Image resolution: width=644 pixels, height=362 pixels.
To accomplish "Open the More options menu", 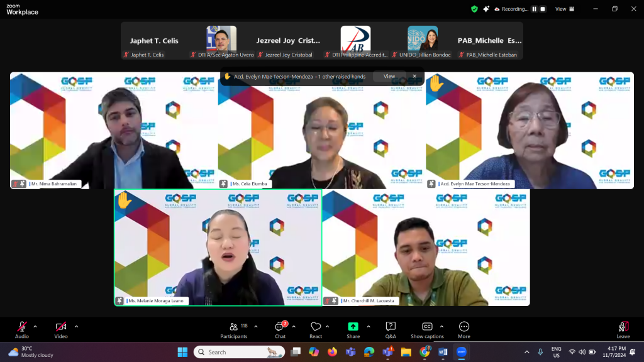I will coord(464,329).
